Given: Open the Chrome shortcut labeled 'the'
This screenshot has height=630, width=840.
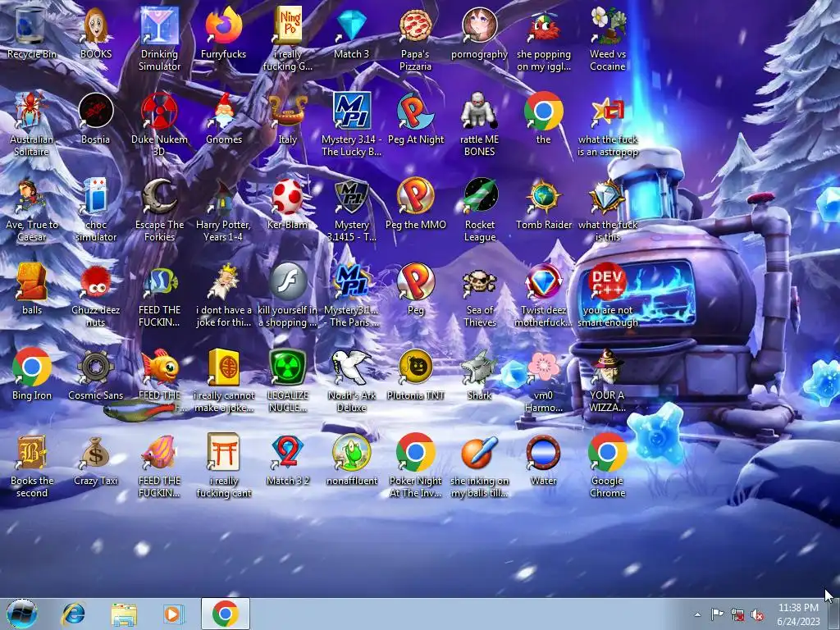Looking at the screenshot, I should click(543, 118).
